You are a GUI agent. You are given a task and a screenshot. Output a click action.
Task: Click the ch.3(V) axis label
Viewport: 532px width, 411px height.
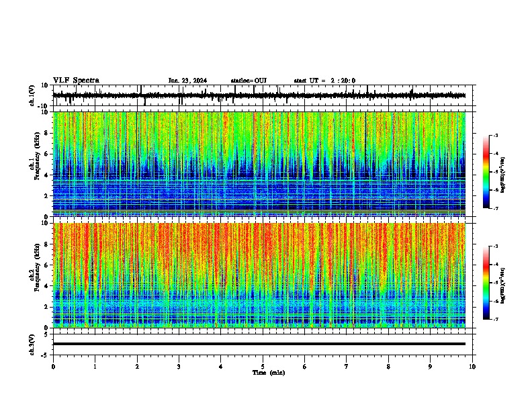(32, 345)
